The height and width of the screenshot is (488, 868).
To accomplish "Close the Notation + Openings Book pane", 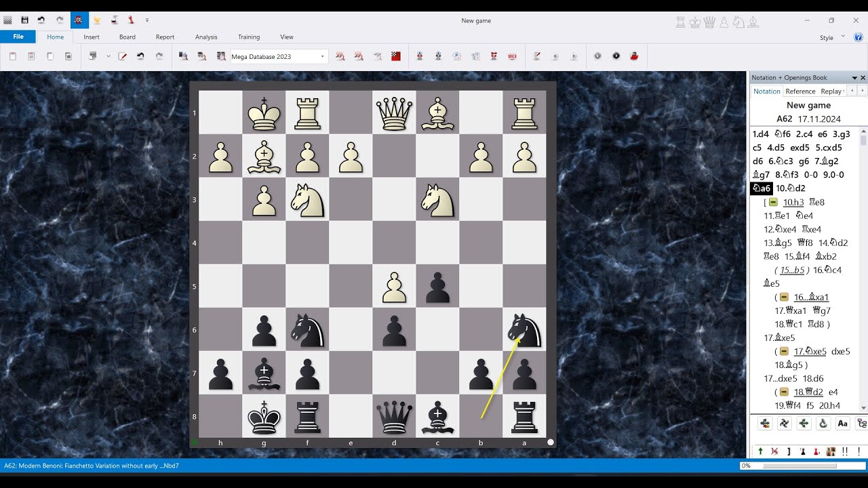I will [x=863, y=78].
